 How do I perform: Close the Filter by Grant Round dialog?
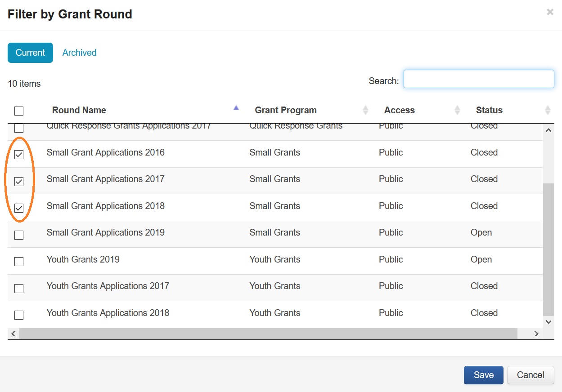coord(550,12)
